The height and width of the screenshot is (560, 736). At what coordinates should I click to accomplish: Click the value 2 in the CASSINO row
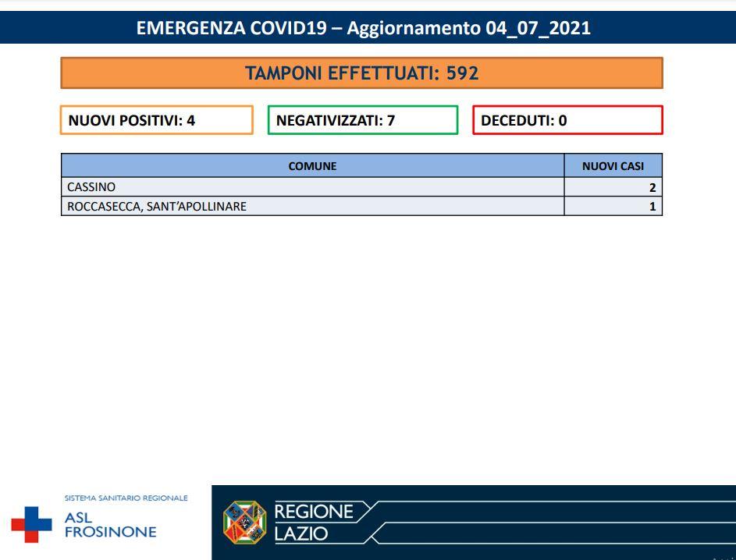click(x=652, y=188)
